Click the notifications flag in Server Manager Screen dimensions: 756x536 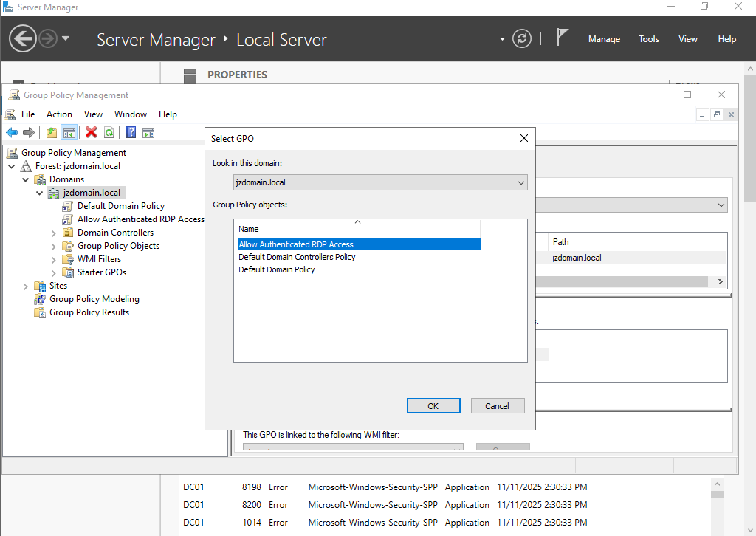tap(562, 37)
